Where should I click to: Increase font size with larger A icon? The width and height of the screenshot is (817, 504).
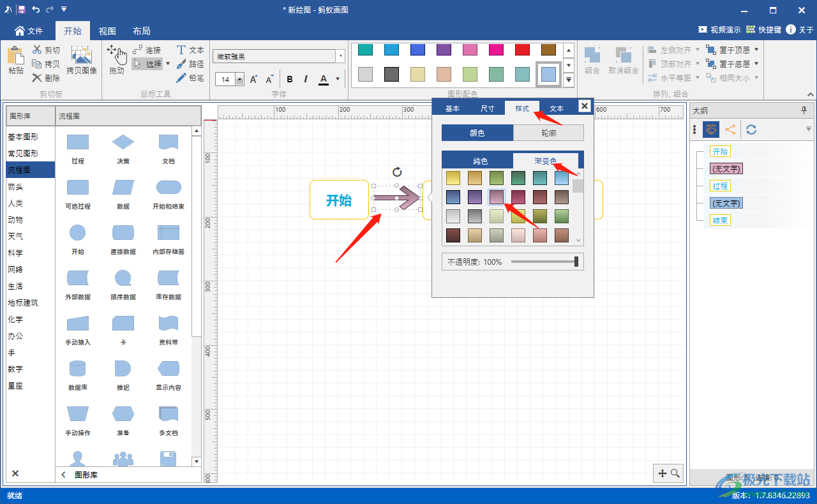[253, 79]
